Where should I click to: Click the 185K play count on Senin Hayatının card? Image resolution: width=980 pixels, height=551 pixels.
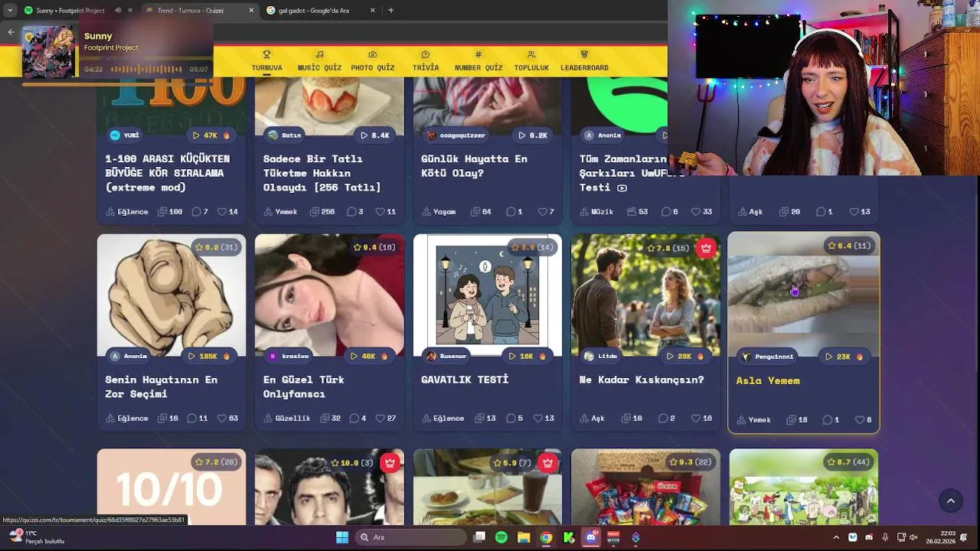pyautogui.click(x=209, y=356)
